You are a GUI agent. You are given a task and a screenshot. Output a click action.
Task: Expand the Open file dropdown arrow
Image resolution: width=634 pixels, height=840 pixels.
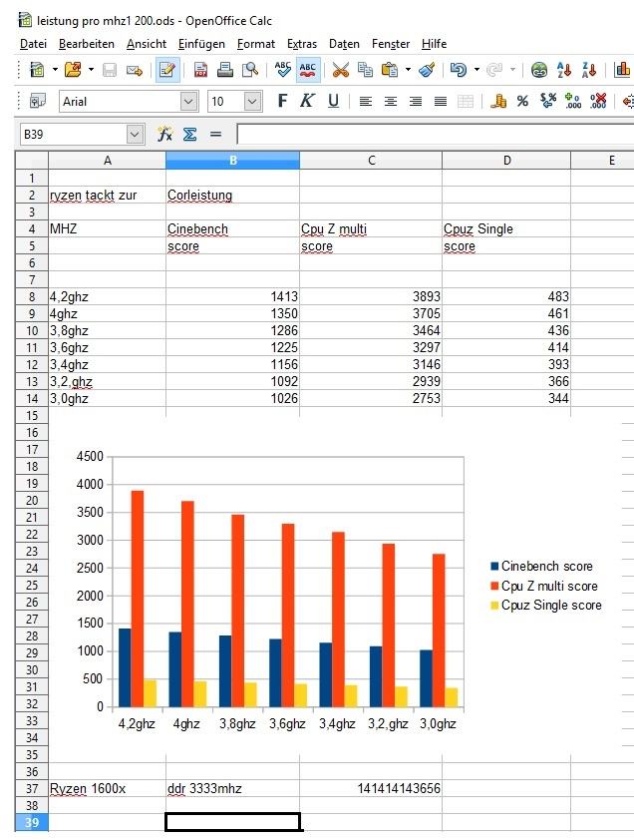tap(91, 70)
